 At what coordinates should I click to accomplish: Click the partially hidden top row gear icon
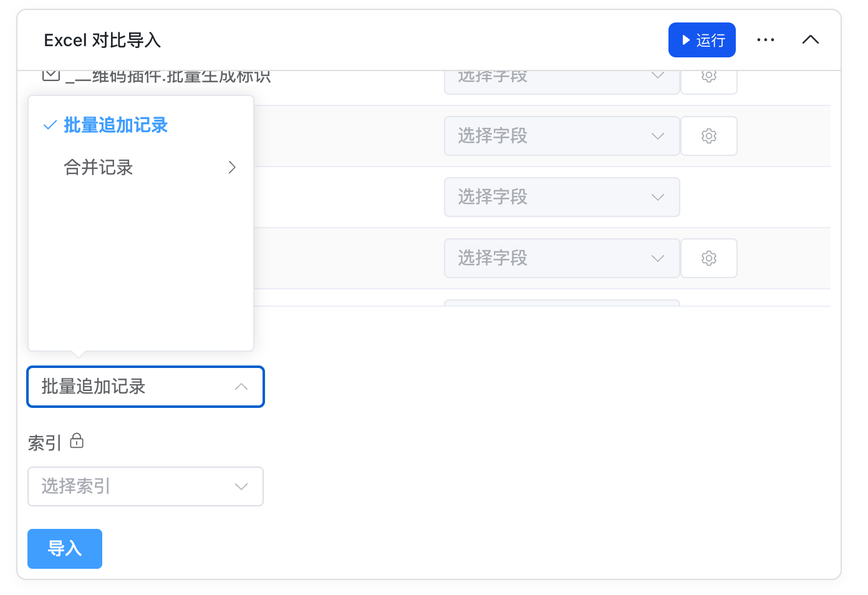pos(708,77)
